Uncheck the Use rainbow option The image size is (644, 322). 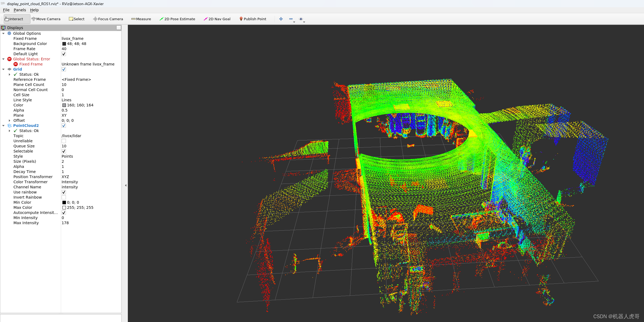click(x=64, y=192)
